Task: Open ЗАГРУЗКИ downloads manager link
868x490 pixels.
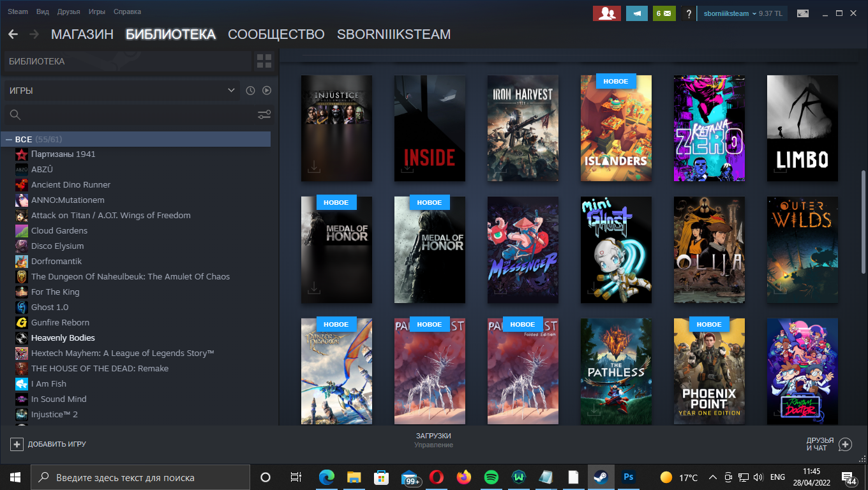Action: (433, 436)
